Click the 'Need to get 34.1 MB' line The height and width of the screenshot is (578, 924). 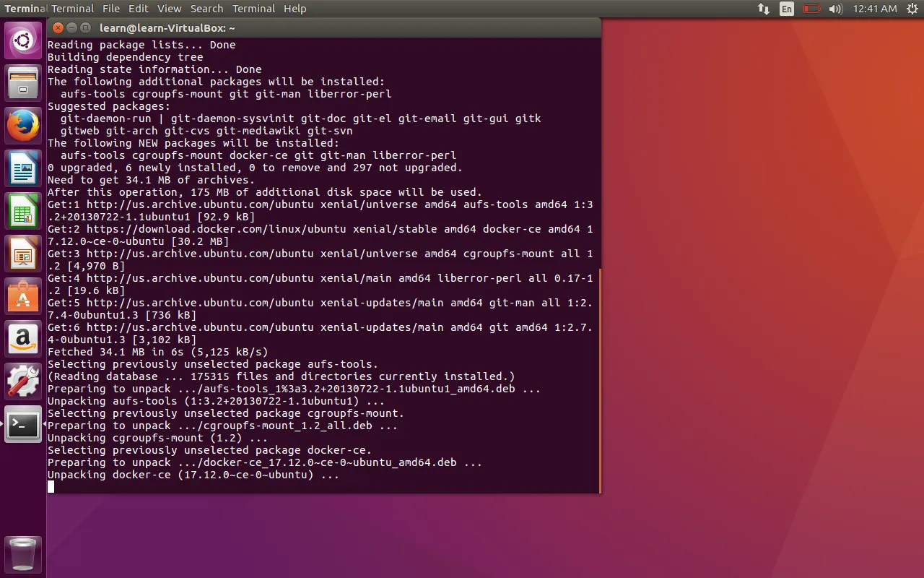tap(152, 180)
